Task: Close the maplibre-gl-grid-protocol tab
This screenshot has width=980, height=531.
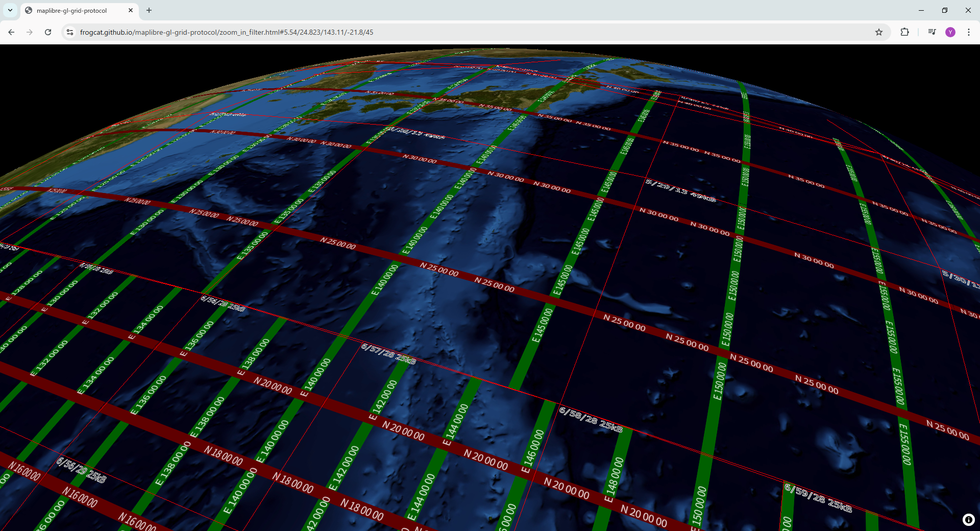Action: click(x=131, y=10)
